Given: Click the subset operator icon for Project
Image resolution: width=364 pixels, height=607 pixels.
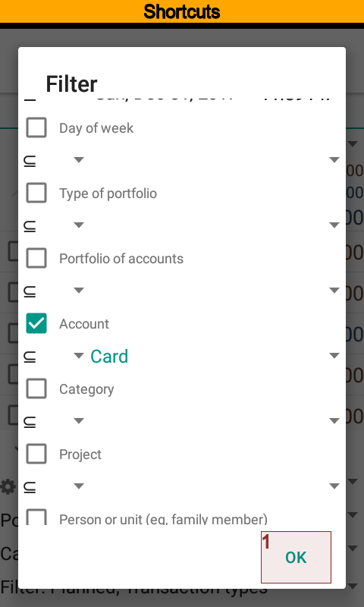Looking at the screenshot, I should point(30,486).
